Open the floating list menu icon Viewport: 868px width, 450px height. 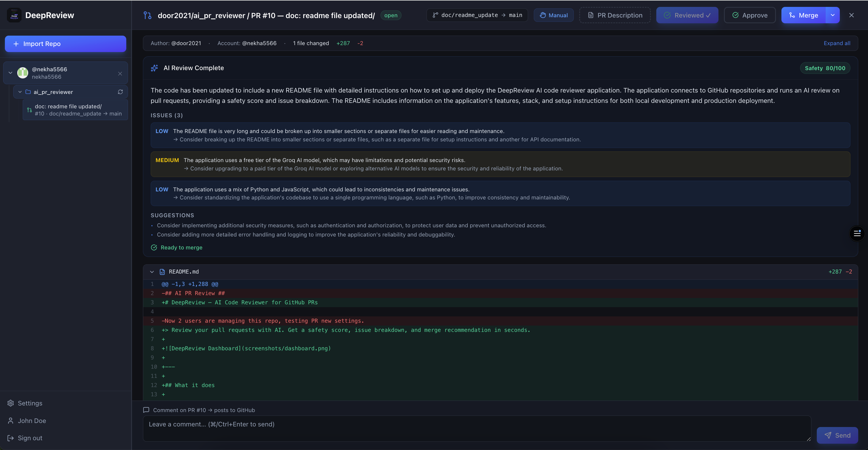(x=857, y=233)
